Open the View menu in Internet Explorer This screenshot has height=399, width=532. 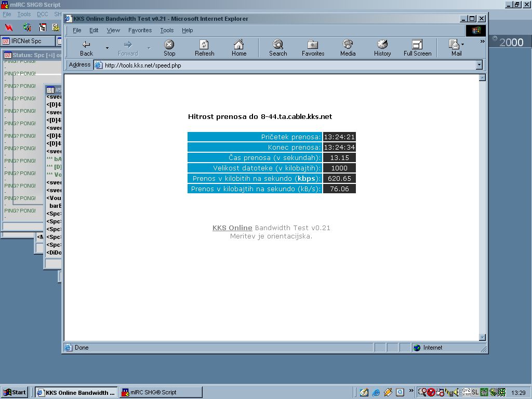(113, 30)
